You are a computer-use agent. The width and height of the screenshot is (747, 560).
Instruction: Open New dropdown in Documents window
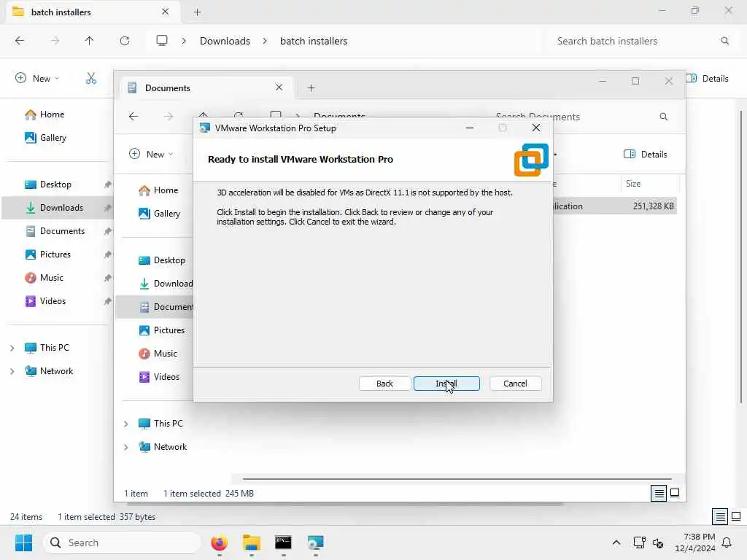(151, 154)
